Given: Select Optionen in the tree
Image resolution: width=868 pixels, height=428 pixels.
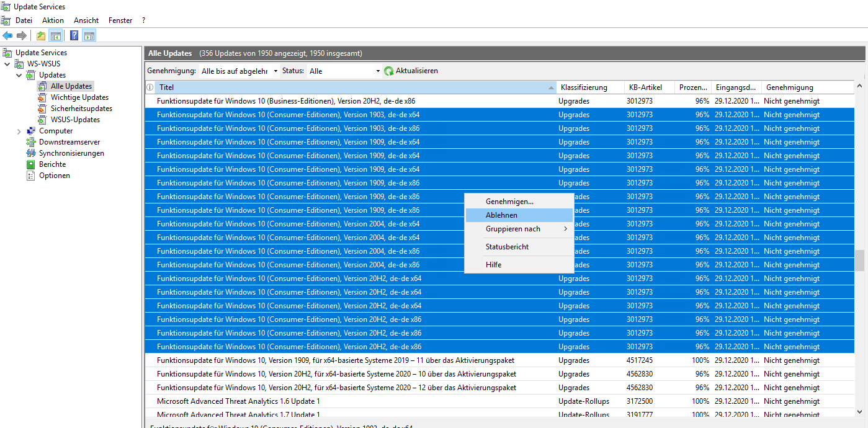Looking at the screenshot, I should [55, 176].
